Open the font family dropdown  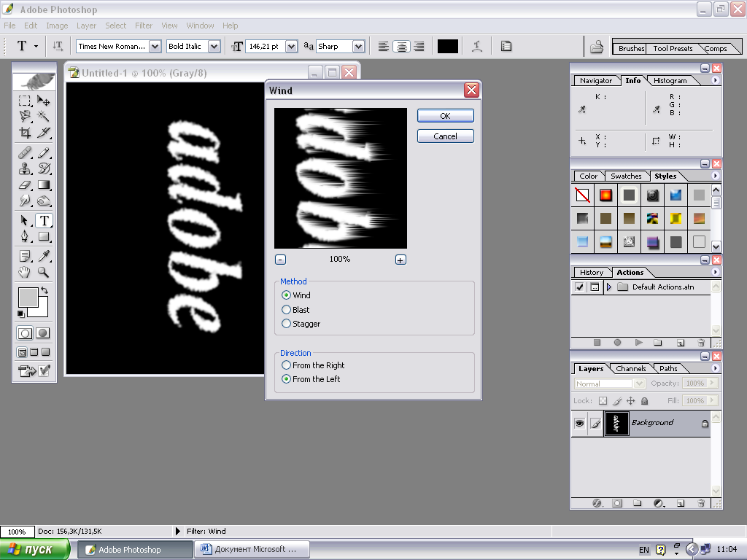(x=155, y=46)
